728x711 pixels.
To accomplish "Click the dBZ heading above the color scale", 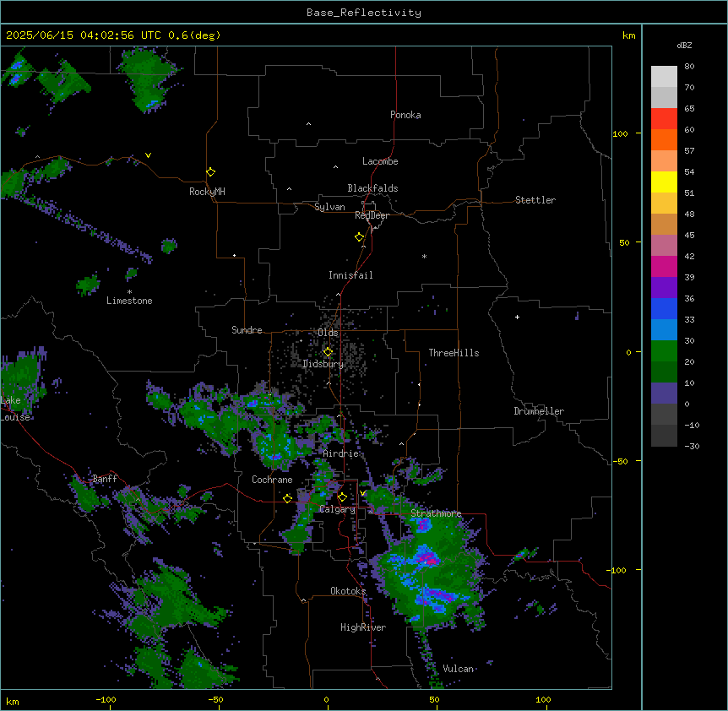I will 684,45.
